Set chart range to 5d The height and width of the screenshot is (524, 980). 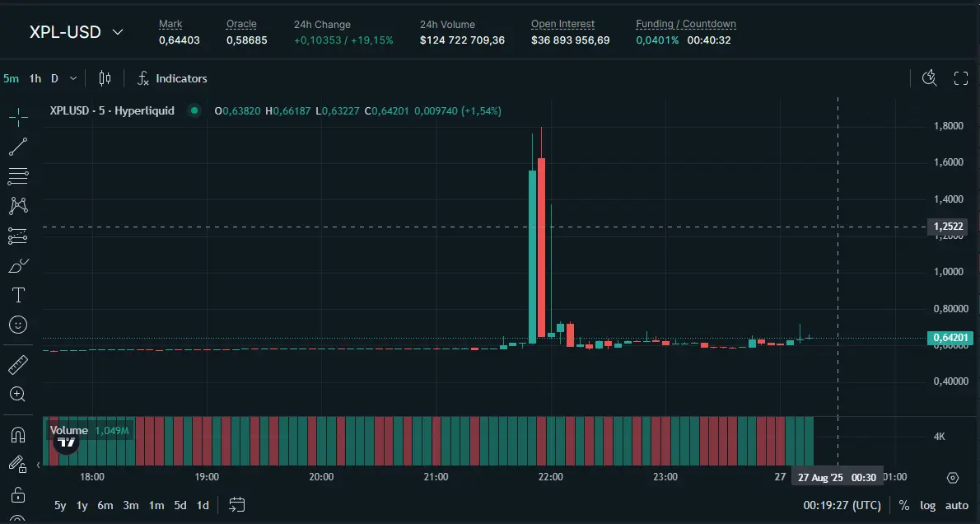click(x=180, y=505)
